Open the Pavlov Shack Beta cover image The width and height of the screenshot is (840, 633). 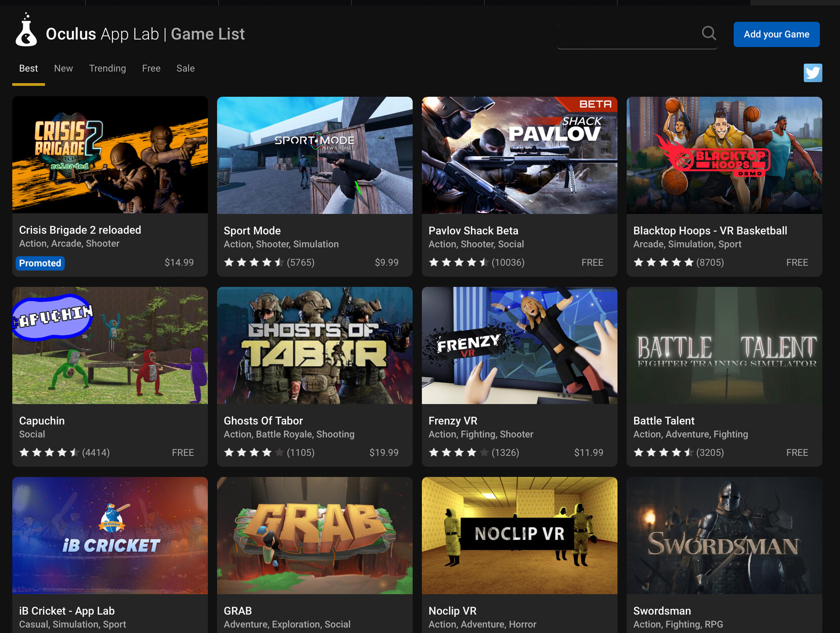[519, 155]
